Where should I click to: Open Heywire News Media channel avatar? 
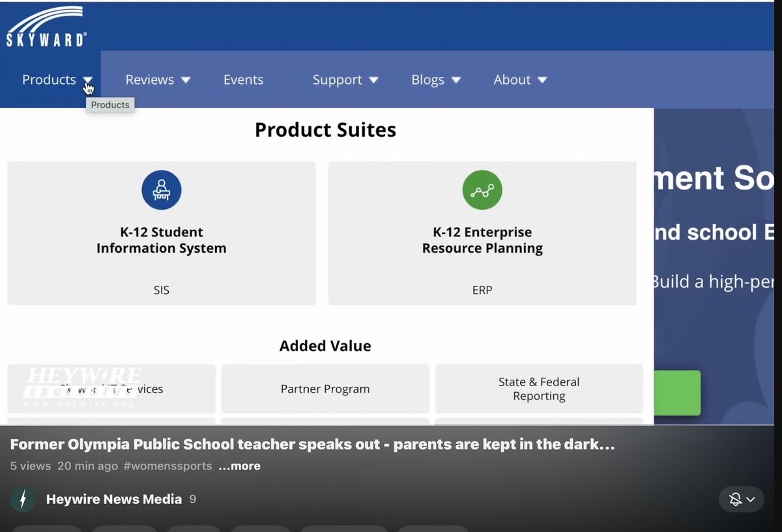pos(23,499)
